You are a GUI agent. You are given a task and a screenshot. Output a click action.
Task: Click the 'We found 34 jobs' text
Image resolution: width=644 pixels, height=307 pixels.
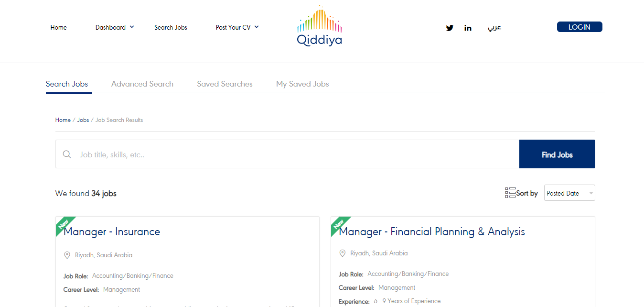tap(86, 194)
